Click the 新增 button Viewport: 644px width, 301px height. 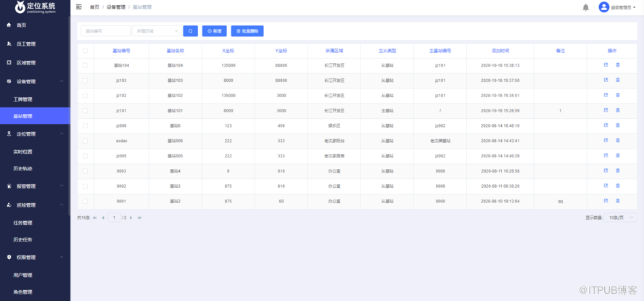pos(214,31)
